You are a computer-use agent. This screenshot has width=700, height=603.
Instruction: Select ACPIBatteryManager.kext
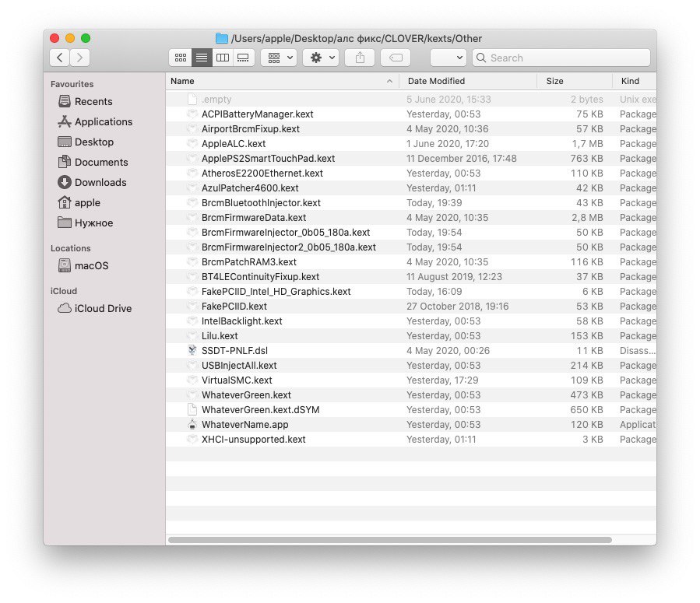(x=410, y=114)
